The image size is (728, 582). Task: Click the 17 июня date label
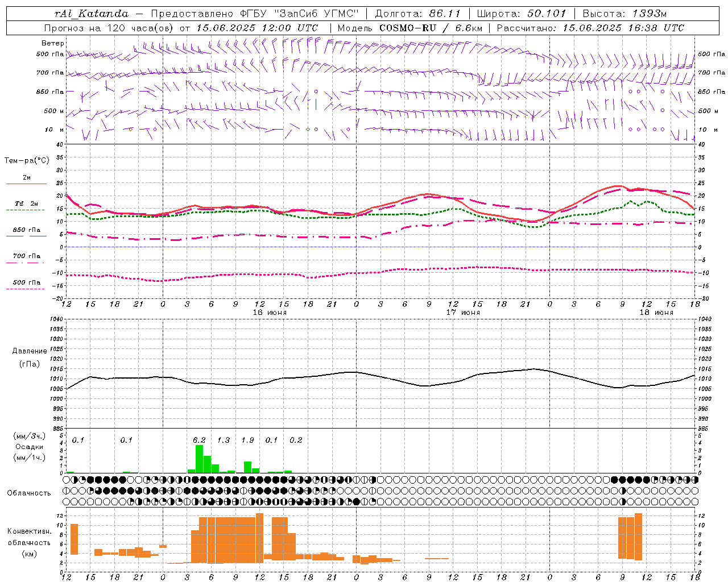pos(463,313)
